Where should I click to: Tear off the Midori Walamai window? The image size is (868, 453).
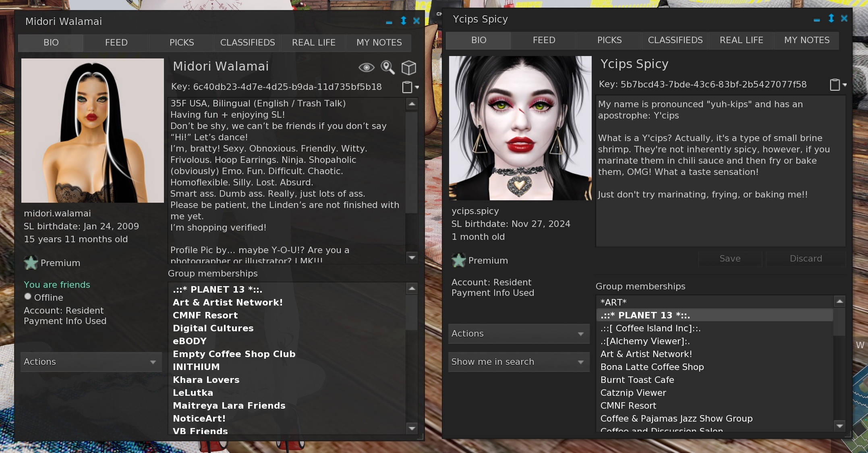click(403, 21)
